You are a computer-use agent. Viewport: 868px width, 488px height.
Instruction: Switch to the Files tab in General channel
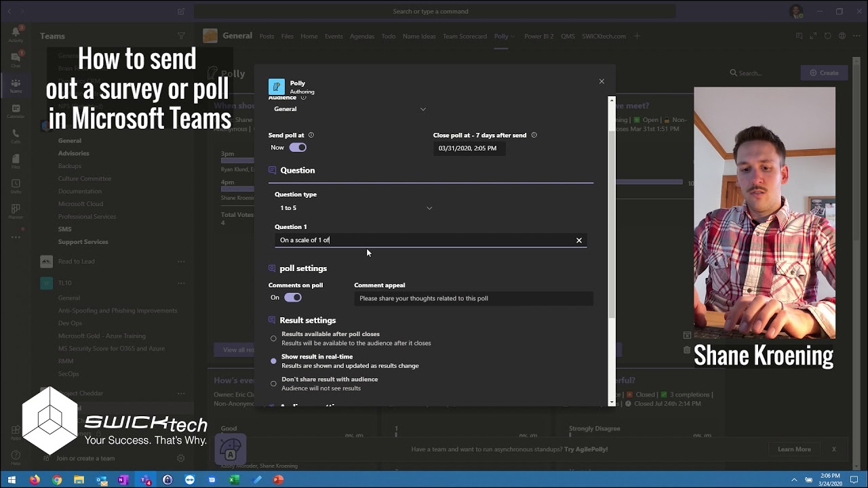coord(288,37)
